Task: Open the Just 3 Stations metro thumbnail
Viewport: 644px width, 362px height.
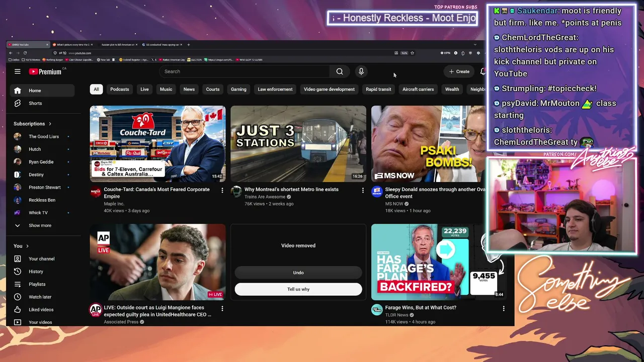Action: 298,144
